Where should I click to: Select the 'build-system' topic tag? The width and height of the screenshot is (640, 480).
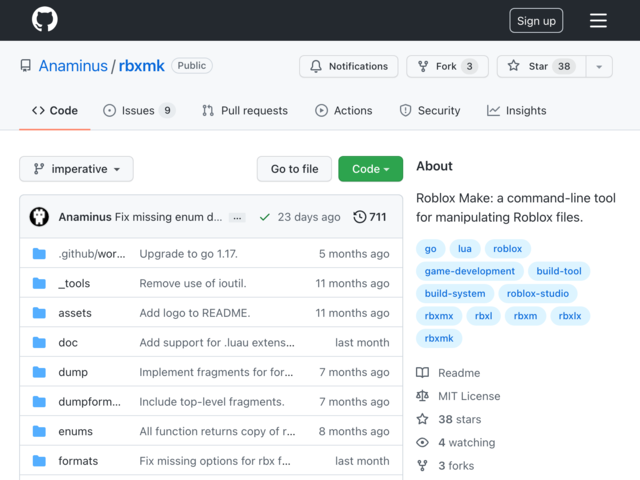tap(455, 293)
